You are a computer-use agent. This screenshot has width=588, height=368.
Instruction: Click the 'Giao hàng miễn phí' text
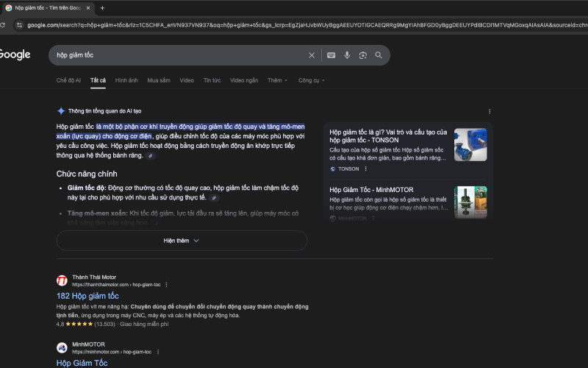(144, 324)
